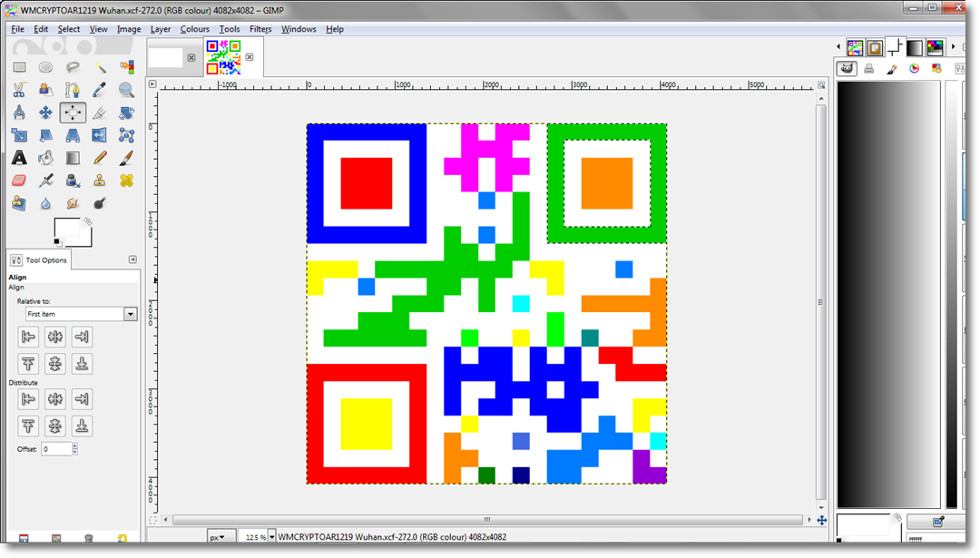Image resolution: width=980 pixels, height=558 pixels.
Task: Switch to the Tool Options tab
Action: (39, 259)
